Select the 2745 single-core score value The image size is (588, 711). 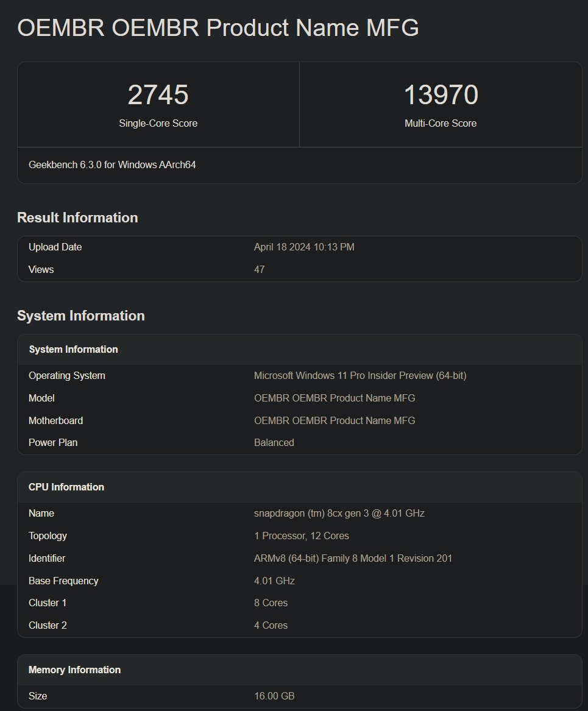[x=158, y=95]
